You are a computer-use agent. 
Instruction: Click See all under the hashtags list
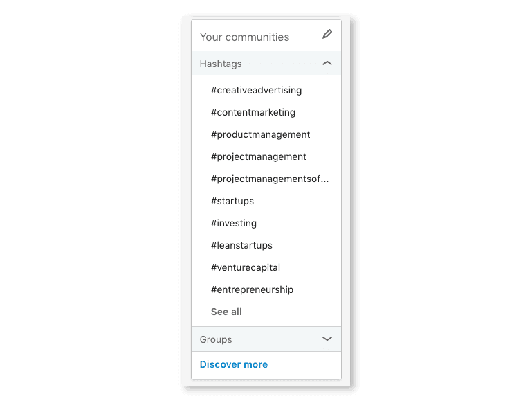[226, 312]
